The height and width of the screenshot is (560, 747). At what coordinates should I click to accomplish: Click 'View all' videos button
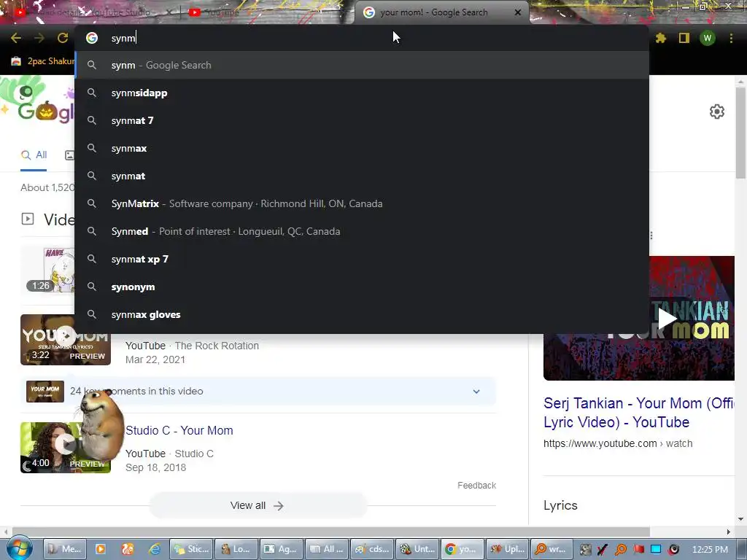click(258, 506)
